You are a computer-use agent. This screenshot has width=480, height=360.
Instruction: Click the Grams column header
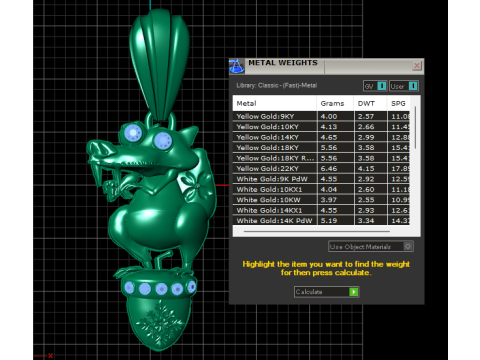point(335,103)
